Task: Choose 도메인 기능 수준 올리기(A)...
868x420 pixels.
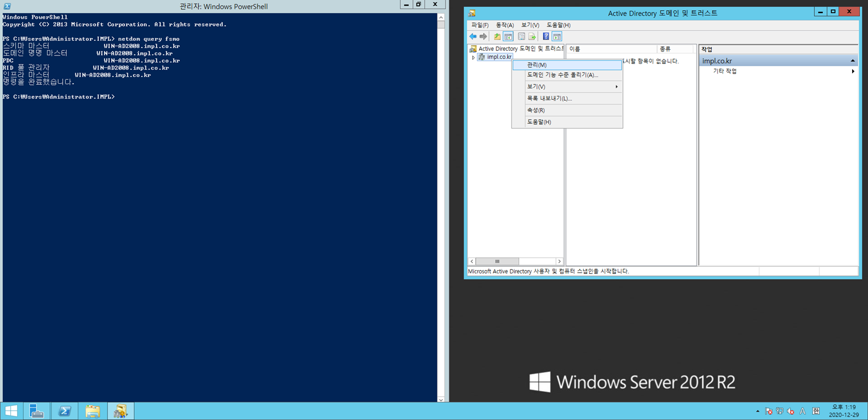Action: click(567, 75)
